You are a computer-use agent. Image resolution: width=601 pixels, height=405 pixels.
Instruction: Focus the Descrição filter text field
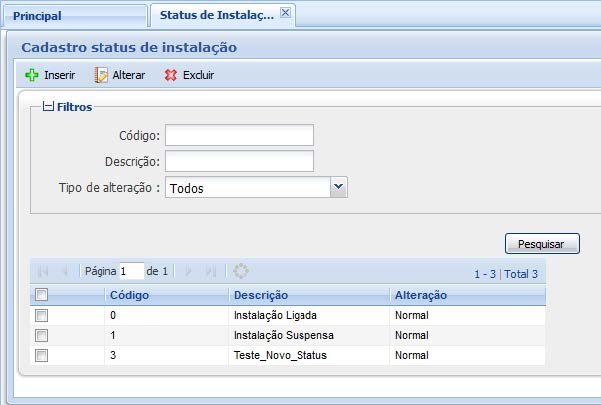(239, 161)
